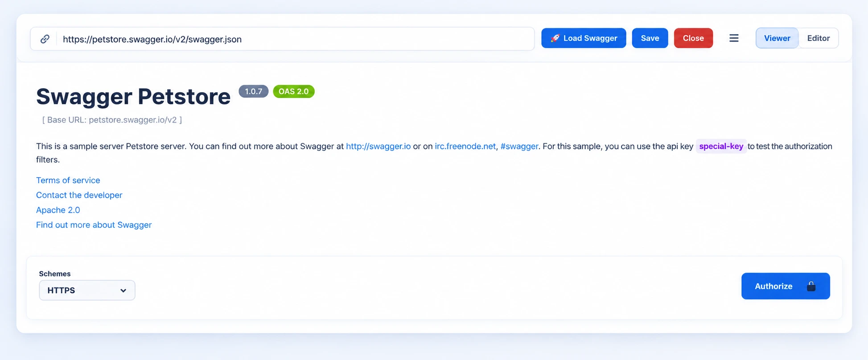Click the Schemes label
Screen dimensions: 868x360
[54, 274]
